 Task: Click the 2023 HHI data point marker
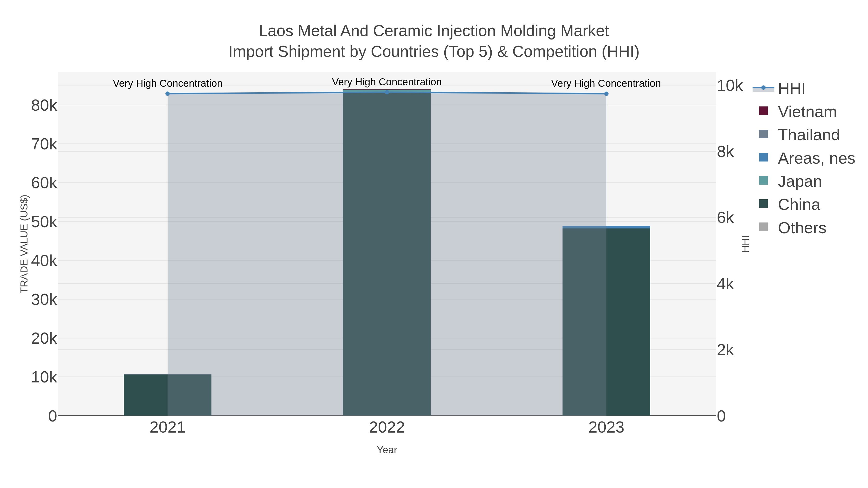coord(606,94)
